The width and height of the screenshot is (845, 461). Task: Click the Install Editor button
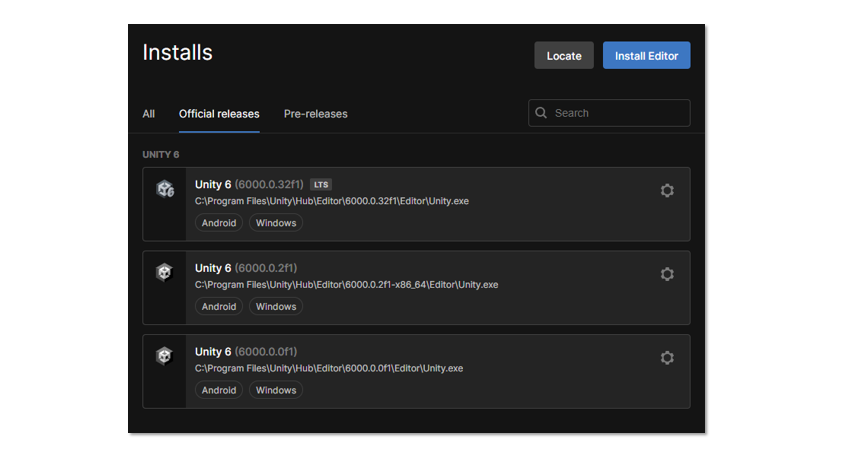646,56
